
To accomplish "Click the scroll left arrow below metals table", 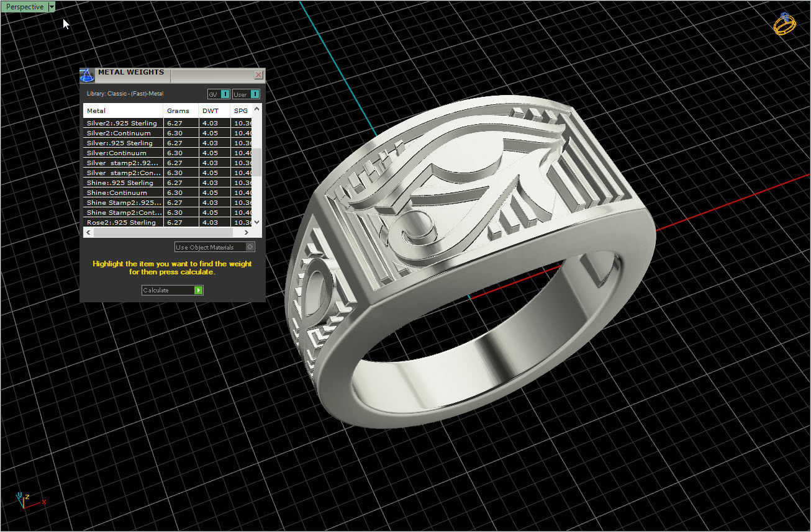I will click(x=88, y=232).
